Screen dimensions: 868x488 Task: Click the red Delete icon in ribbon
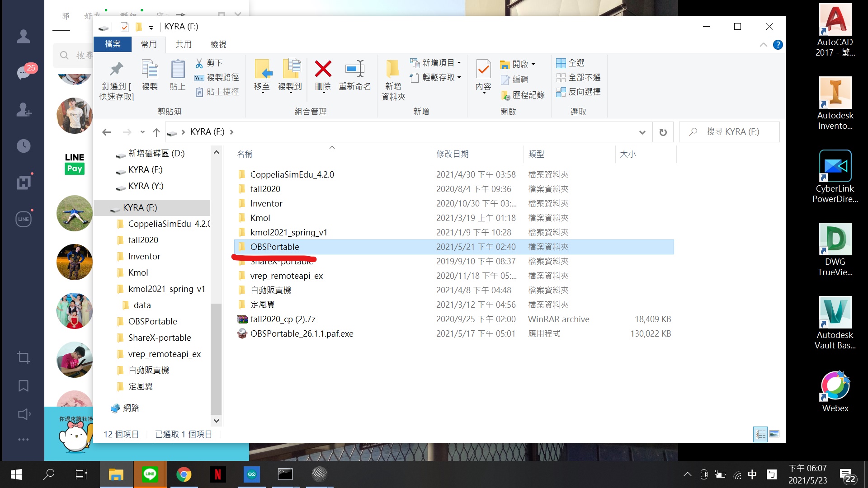323,70
